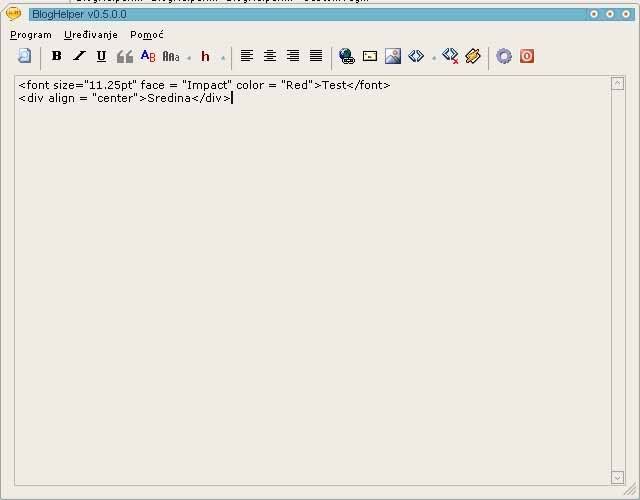The image size is (640, 500).
Task: Expand the heading 'h' dropdown arrow
Action: (x=222, y=58)
